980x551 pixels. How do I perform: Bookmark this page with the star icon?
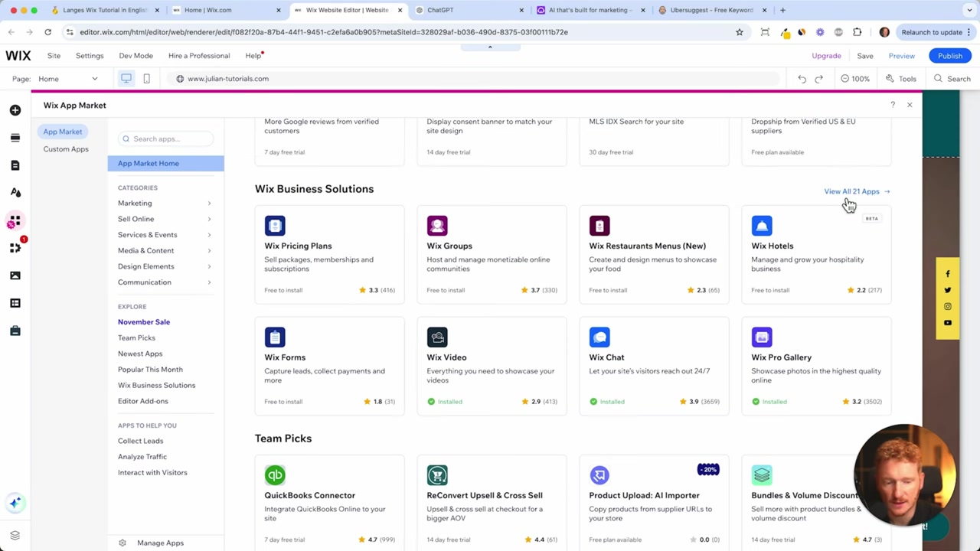pyautogui.click(x=740, y=32)
